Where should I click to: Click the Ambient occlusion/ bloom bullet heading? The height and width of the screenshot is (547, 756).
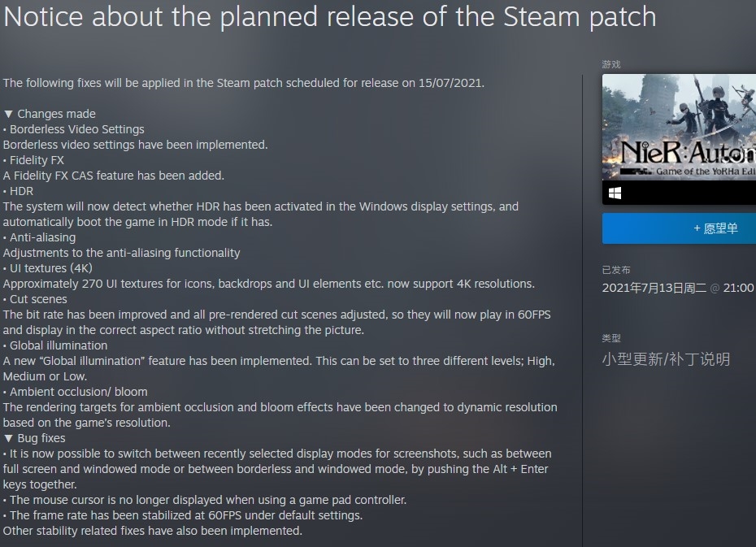tap(78, 391)
